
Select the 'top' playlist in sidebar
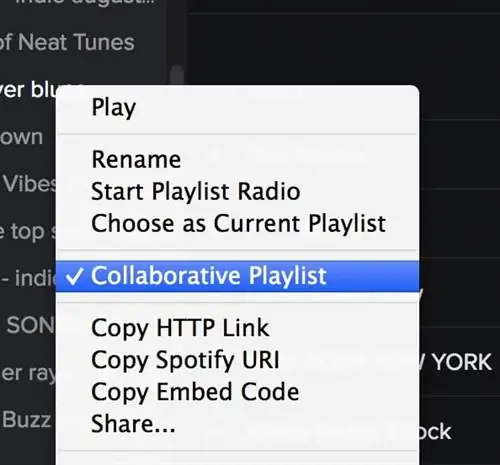pos(28,231)
